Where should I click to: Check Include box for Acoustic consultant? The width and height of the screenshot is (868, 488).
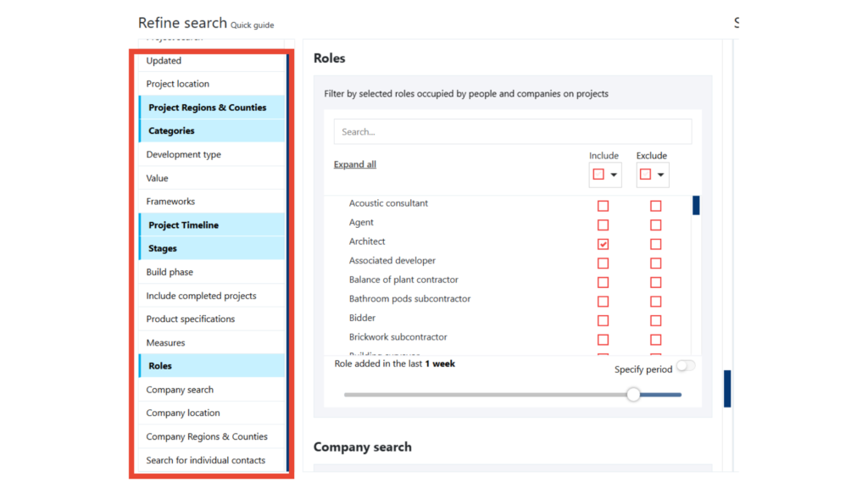point(603,206)
